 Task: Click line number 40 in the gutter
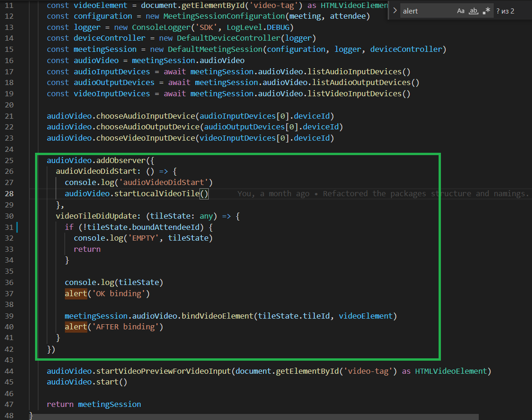[9, 327]
